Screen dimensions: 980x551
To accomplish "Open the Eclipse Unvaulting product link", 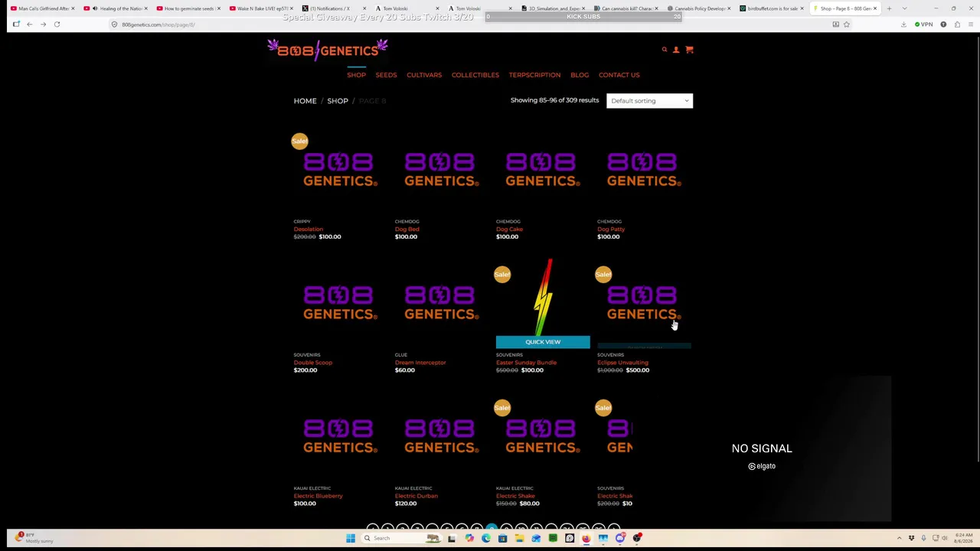I will 622,363.
